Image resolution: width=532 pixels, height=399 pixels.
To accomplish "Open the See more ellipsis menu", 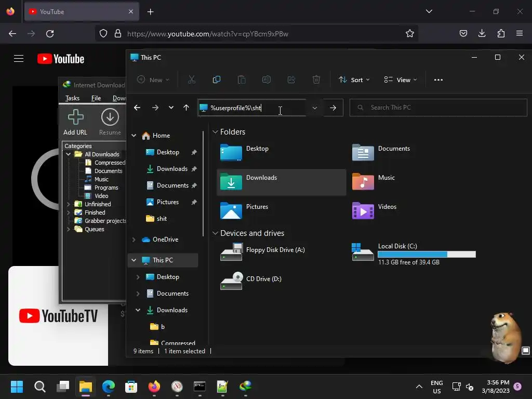I will tap(438, 79).
